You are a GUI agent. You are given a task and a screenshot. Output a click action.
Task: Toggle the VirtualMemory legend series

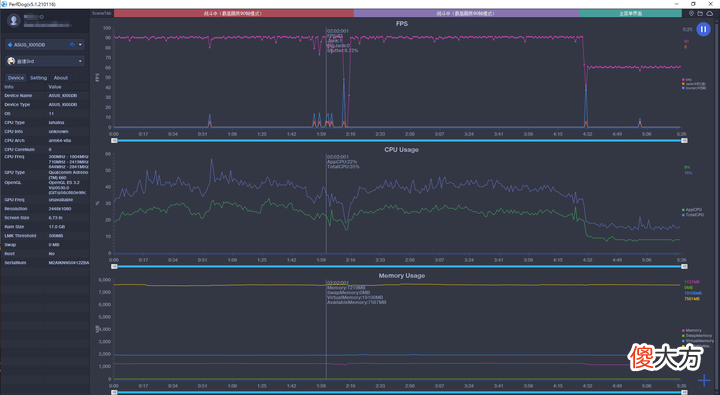click(698, 341)
